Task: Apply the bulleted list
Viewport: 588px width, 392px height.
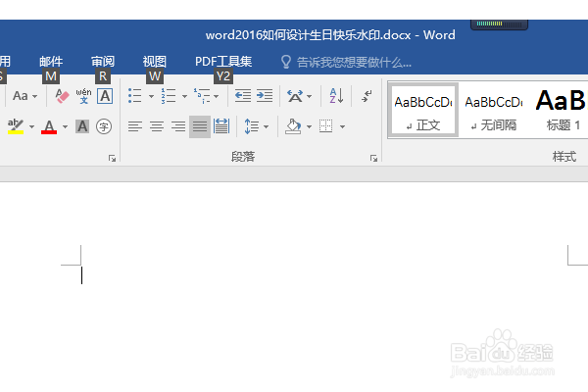Action: tap(135, 96)
